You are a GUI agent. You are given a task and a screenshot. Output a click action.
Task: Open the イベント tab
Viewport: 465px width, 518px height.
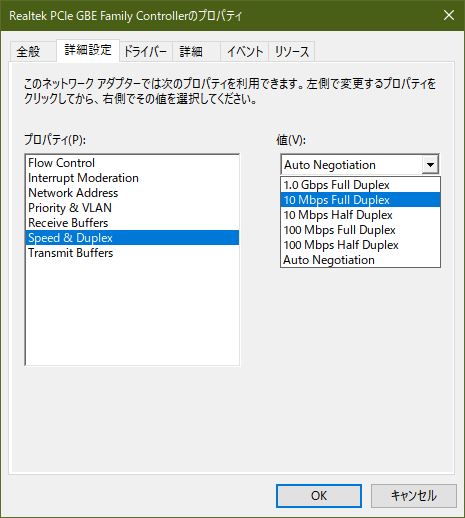point(245,52)
